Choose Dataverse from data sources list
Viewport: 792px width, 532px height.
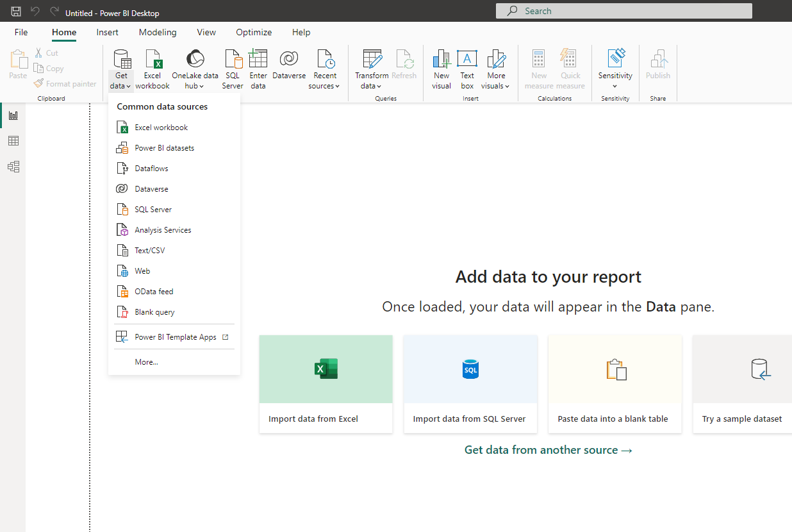coord(174,189)
